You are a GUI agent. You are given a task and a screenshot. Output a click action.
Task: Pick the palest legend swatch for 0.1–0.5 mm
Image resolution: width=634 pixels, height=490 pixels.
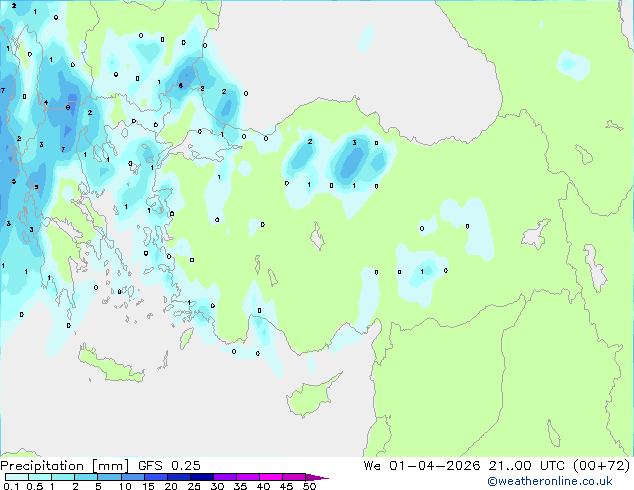pos(17,477)
